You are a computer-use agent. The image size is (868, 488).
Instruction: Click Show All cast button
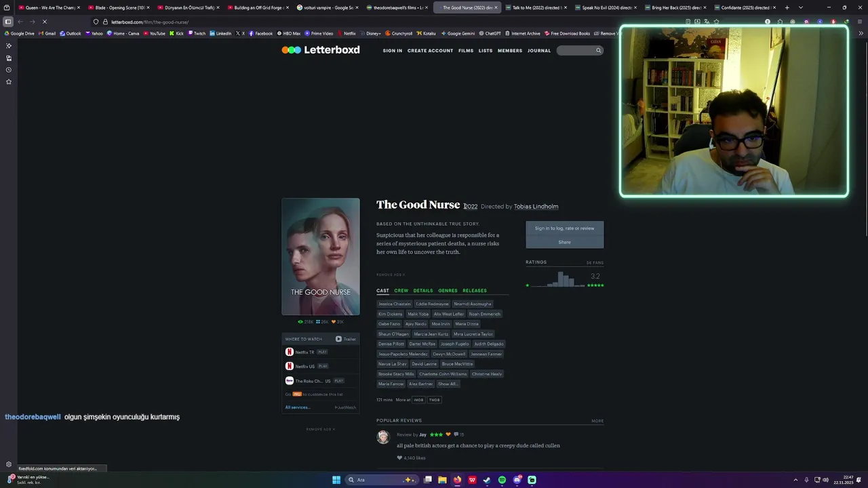tap(448, 384)
